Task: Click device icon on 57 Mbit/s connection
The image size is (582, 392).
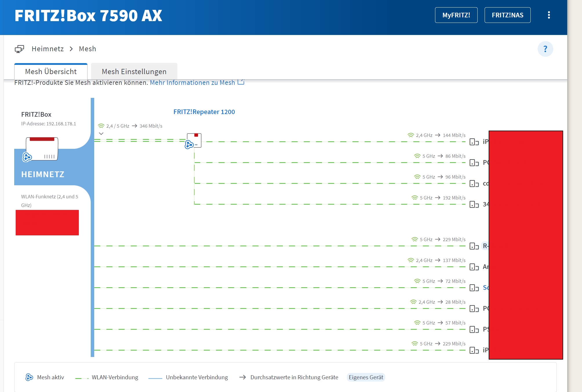Action: (474, 329)
